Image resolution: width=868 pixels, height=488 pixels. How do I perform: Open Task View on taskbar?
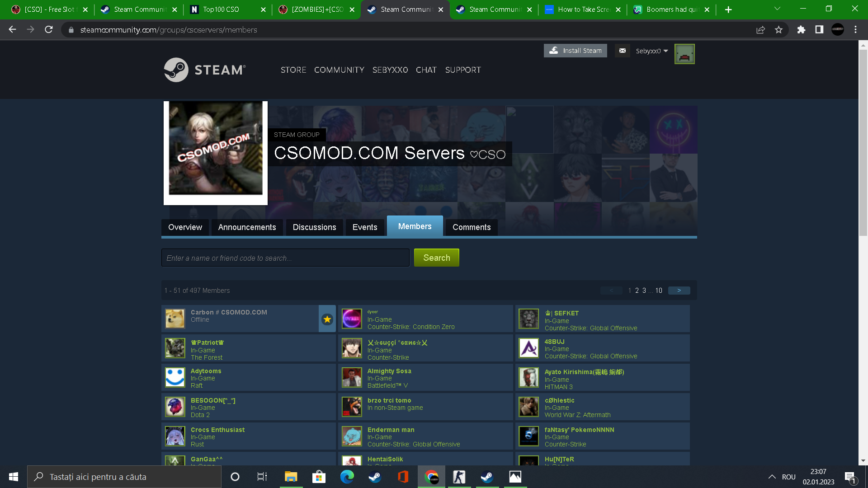262,477
